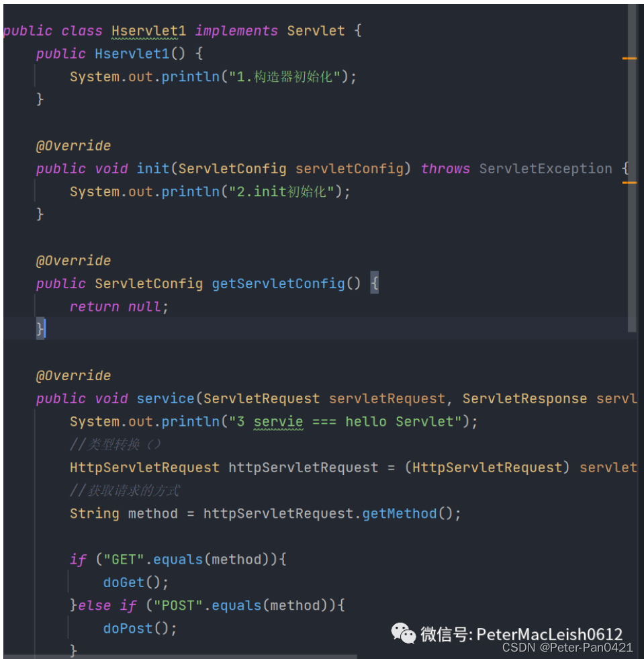The height and width of the screenshot is (659, 644).
Task: Click the "POST" string literal
Action: (x=178, y=606)
